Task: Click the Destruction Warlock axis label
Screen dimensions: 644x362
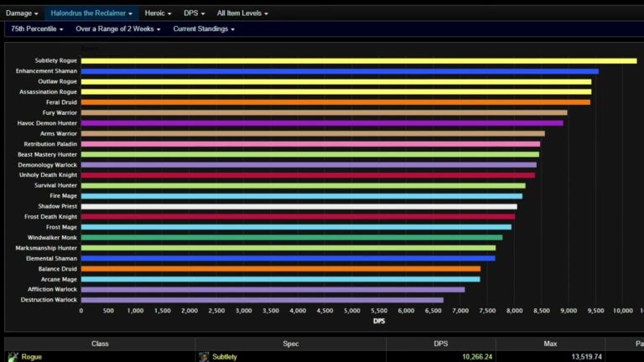Action: click(x=49, y=300)
